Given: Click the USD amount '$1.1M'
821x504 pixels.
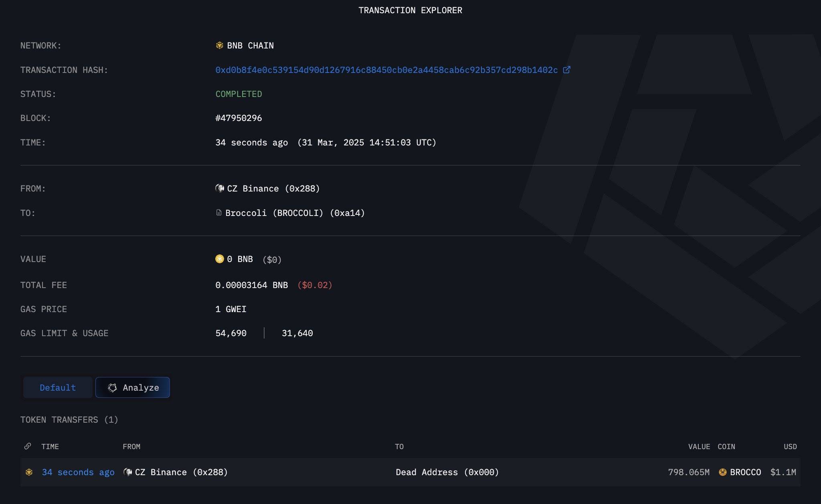Looking at the screenshot, I should tap(783, 472).
